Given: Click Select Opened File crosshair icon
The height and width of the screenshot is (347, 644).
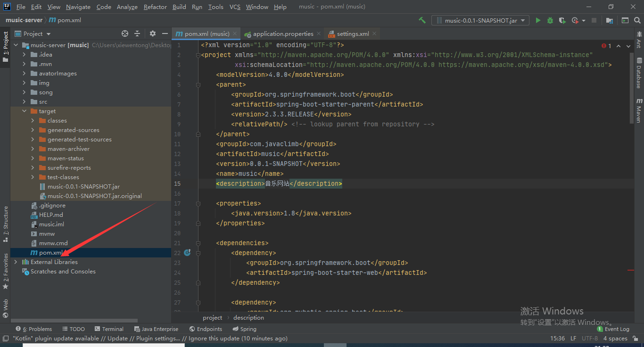Looking at the screenshot, I should tap(125, 33).
